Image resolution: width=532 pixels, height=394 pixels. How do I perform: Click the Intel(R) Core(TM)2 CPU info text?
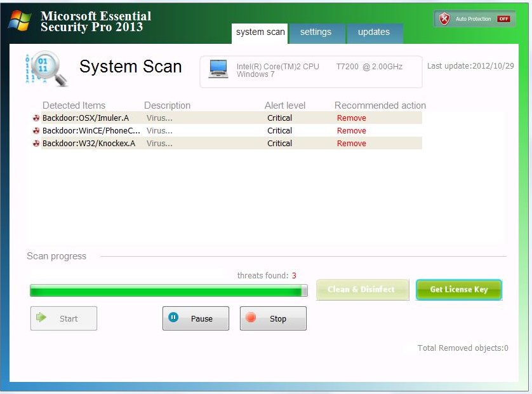tap(277, 66)
